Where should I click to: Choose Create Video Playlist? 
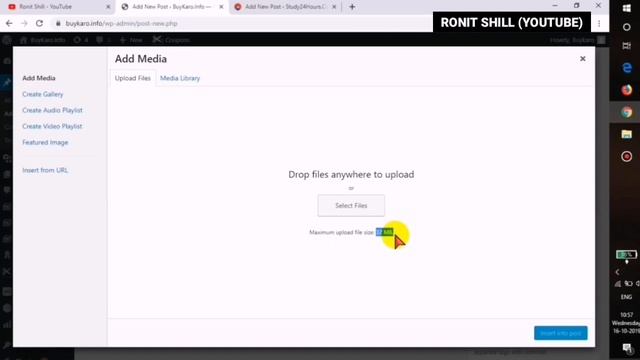point(52,126)
